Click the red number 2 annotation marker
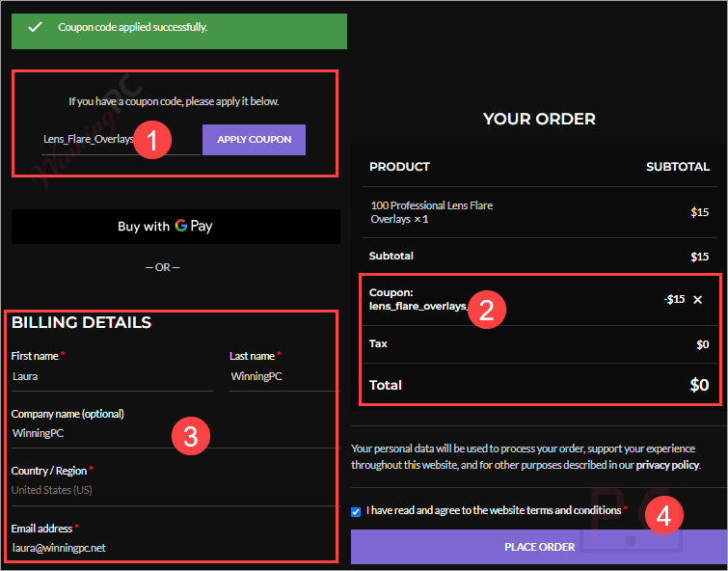 tap(487, 309)
